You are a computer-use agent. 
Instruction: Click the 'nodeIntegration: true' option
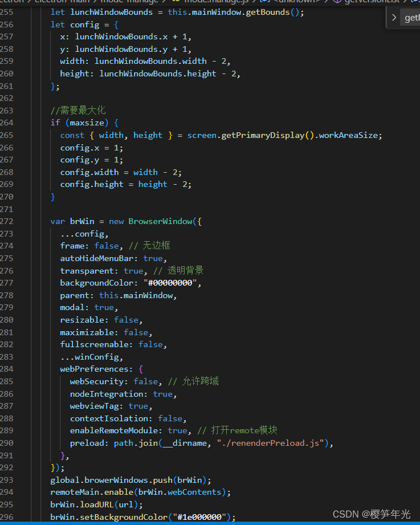[121, 394]
